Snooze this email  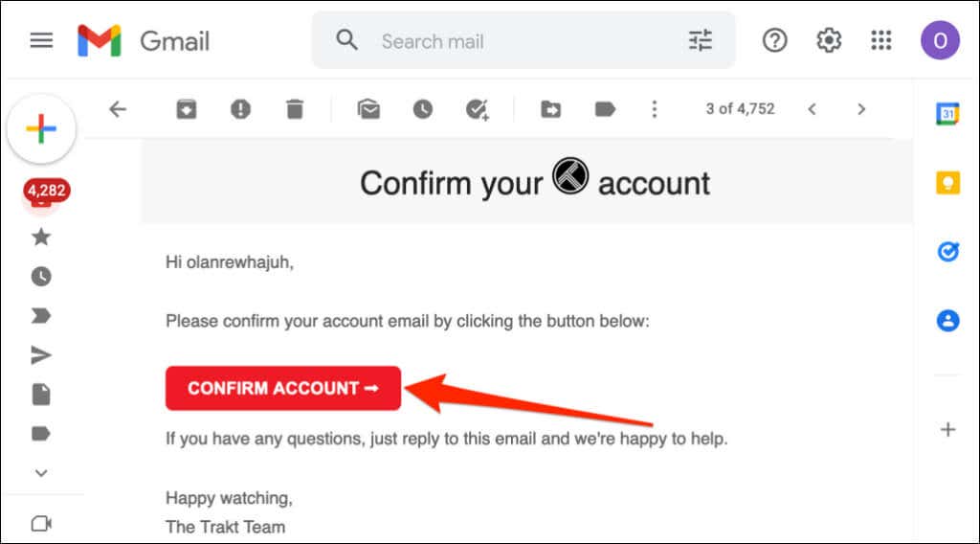coord(423,109)
